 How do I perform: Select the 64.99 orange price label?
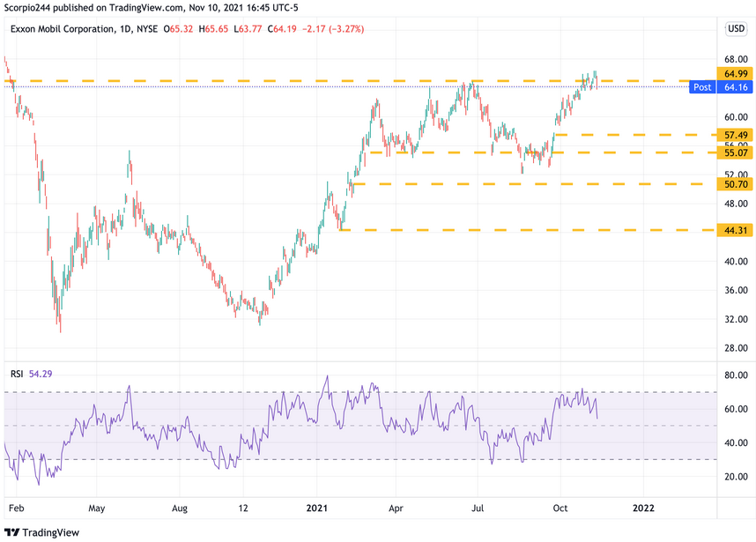click(x=735, y=74)
